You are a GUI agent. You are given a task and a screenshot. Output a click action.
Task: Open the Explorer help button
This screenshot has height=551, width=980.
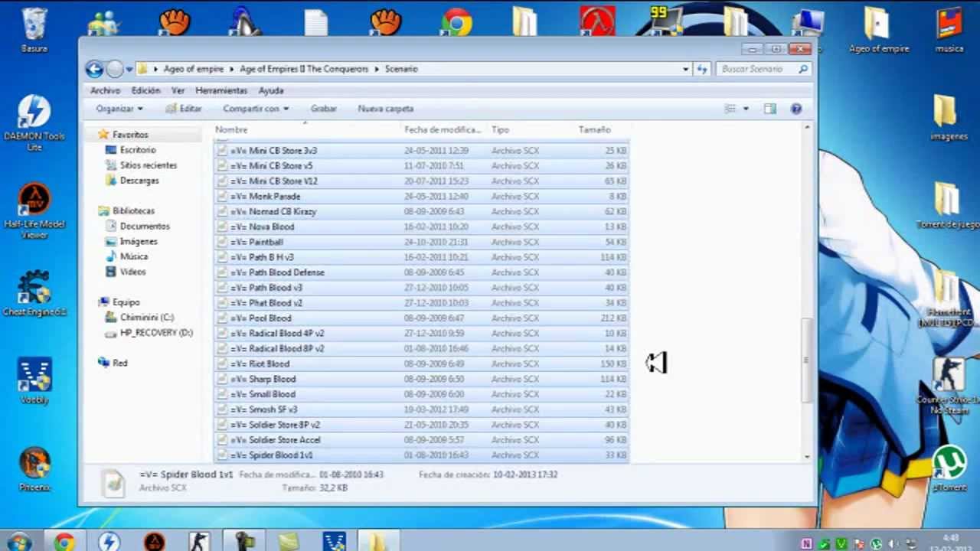click(x=796, y=109)
